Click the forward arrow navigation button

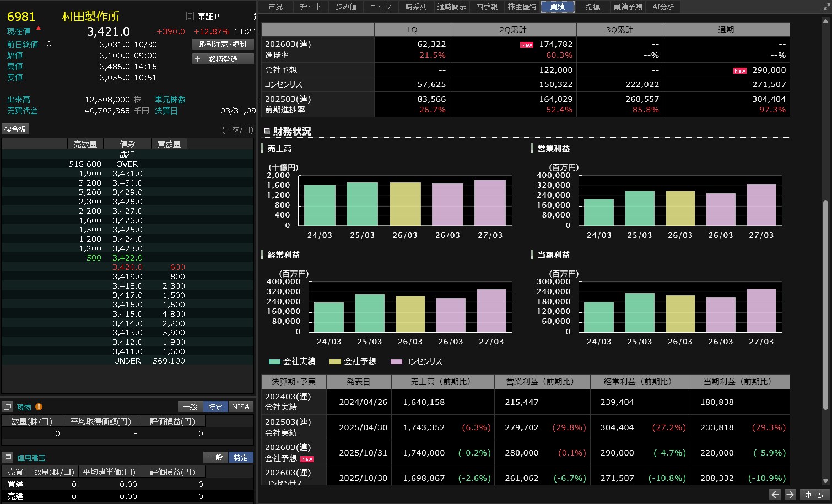pos(790,494)
